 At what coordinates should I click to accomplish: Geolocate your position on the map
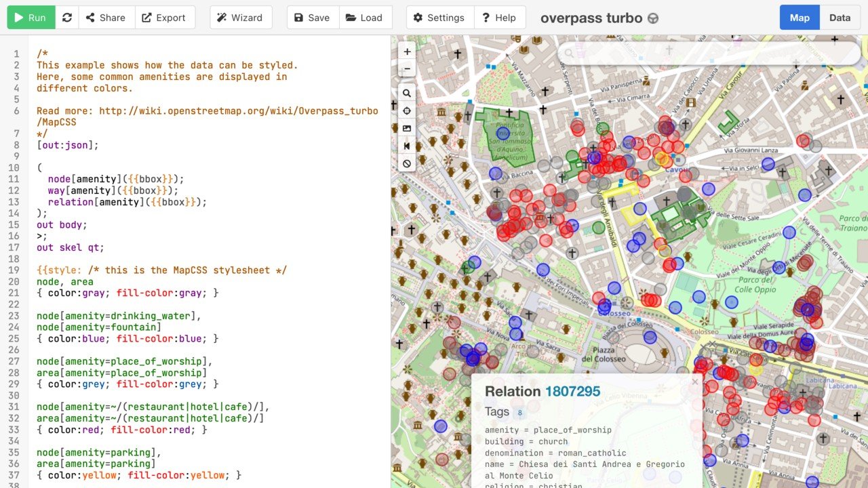[x=406, y=110]
